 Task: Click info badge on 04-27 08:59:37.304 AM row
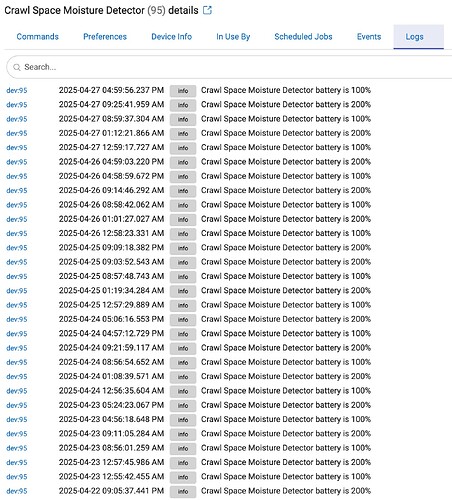(x=183, y=119)
